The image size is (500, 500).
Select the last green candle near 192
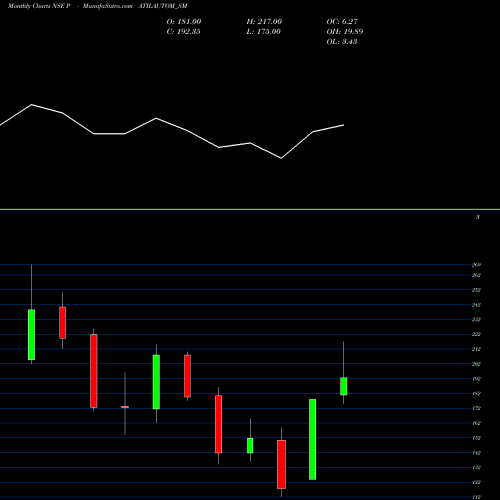point(344,386)
